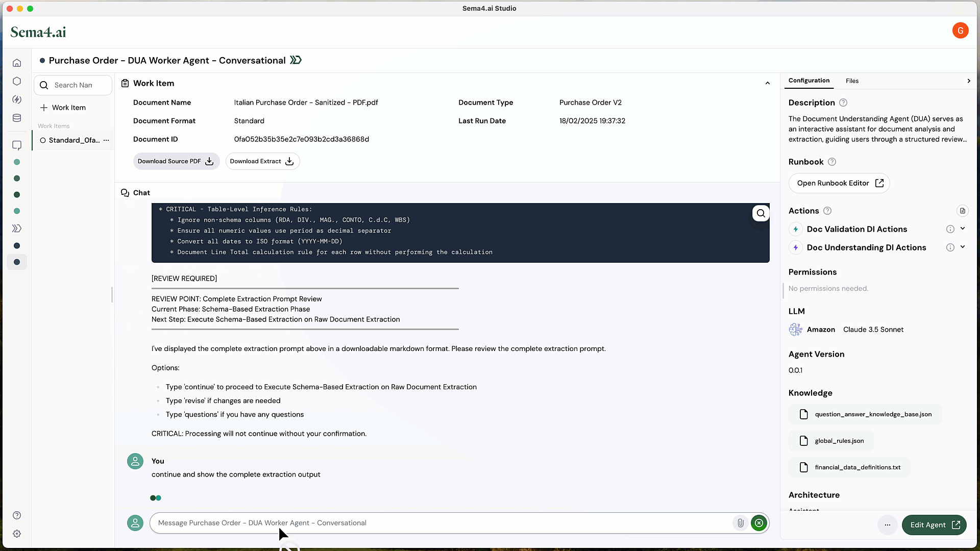Viewport: 980px width, 551px height.
Task: Click the Download Extract button
Action: click(262, 161)
